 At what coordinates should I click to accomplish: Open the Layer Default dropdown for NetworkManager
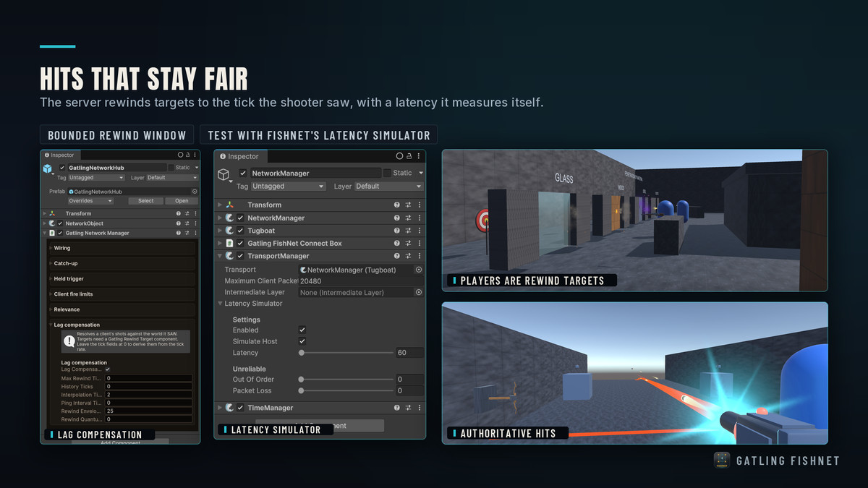pos(388,186)
